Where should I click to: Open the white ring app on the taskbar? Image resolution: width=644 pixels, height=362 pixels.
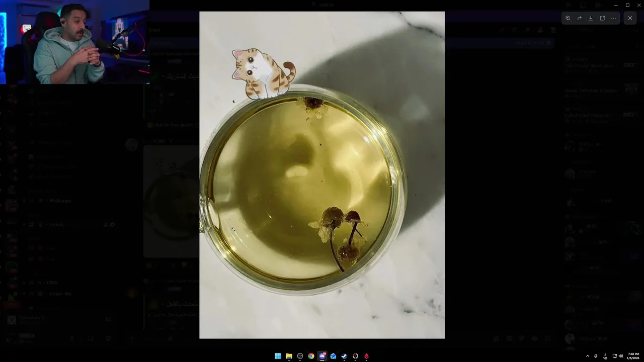click(x=355, y=356)
